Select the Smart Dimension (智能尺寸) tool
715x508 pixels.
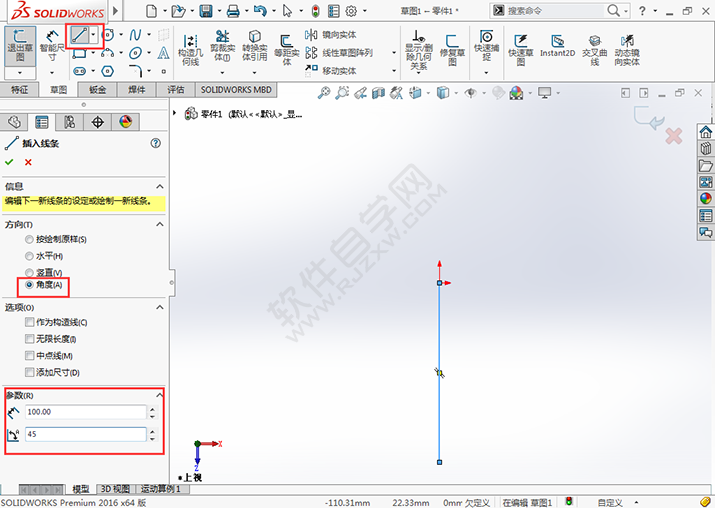pos(52,46)
